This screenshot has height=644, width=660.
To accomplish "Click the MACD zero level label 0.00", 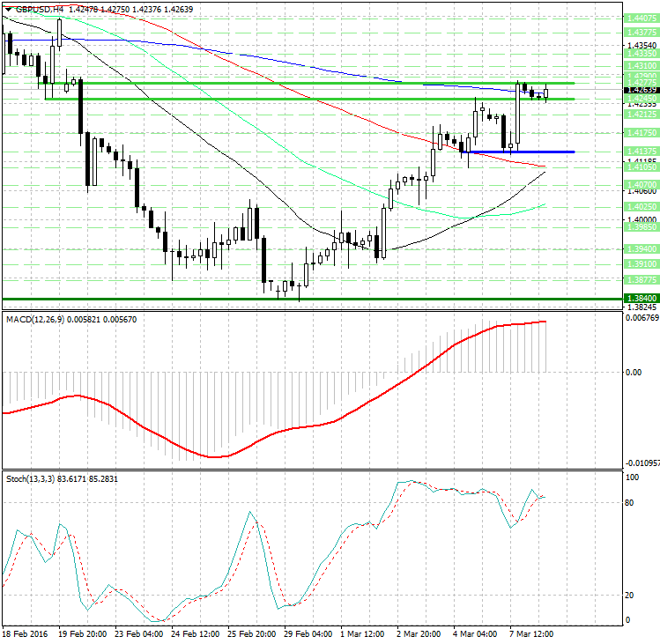I will (634, 372).
